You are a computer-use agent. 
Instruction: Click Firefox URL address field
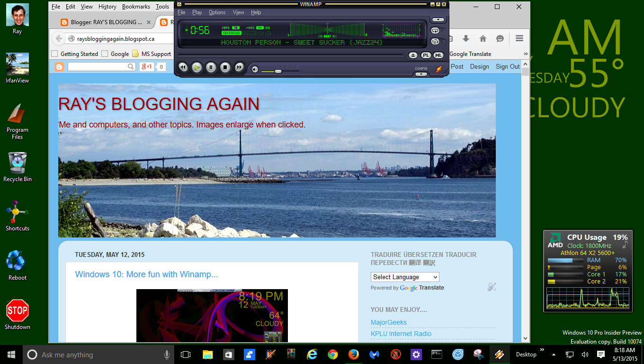click(118, 39)
